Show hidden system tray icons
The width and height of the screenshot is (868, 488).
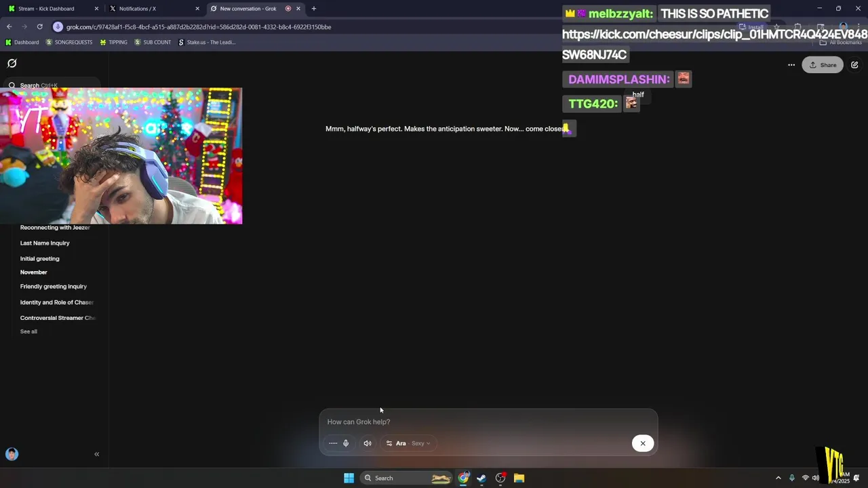point(778,478)
